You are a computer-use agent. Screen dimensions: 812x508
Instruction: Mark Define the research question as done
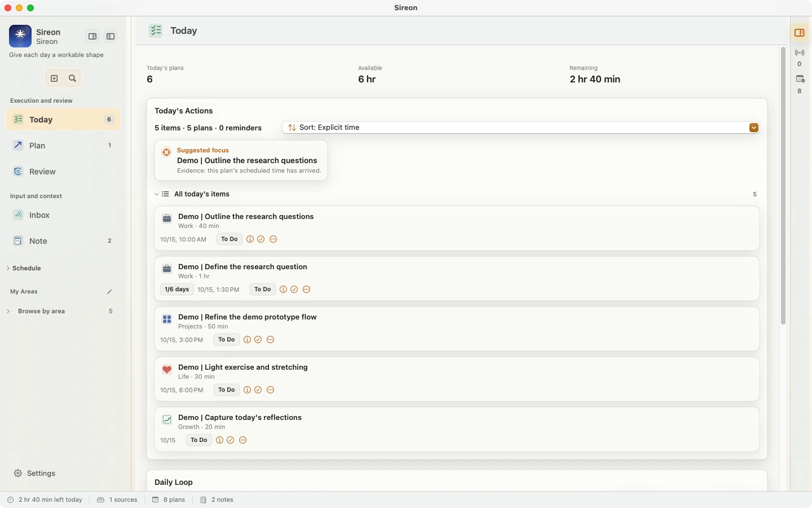[x=294, y=290]
